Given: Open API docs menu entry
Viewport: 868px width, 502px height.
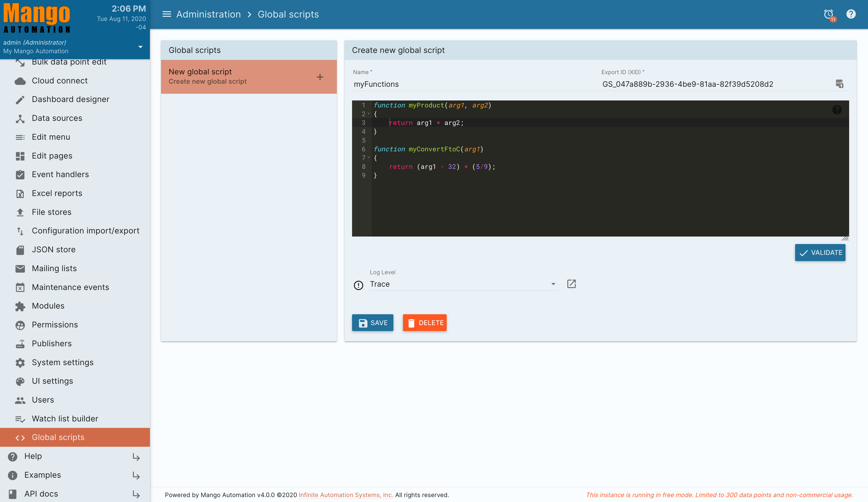Looking at the screenshot, I should pos(75,494).
